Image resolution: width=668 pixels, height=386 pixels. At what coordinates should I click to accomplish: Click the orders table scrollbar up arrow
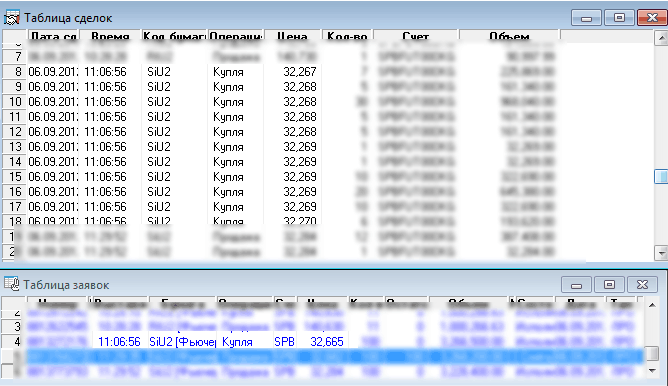tap(652, 305)
